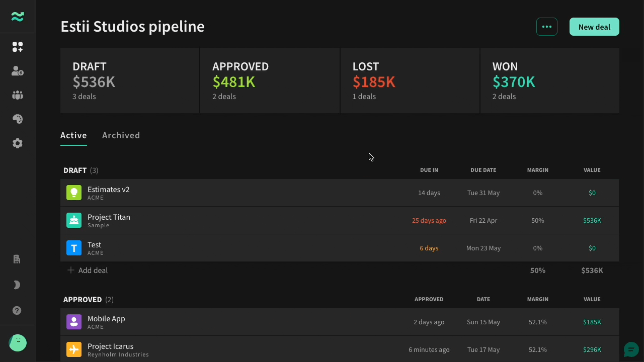Viewport: 644px width, 362px height.
Task: Click the Estimates v2 lightbulb icon
Action: click(x=74, y=193)
